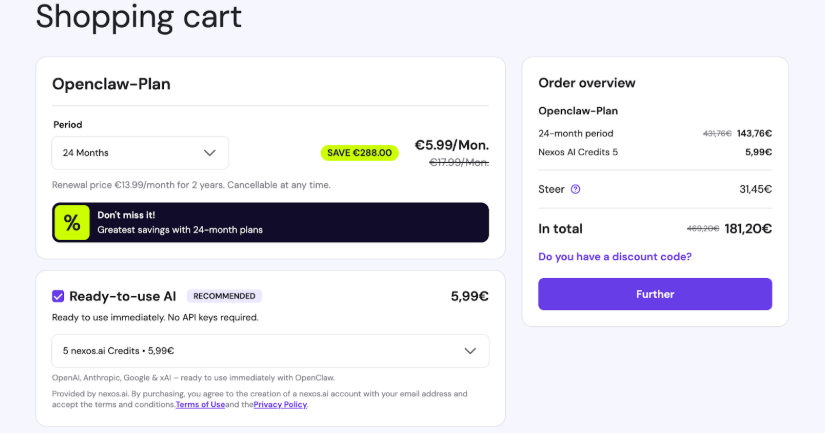Open the Period dropdown showing 24 Months
The height and width of the screenshot is (434, 825).
[x=140, y=153]
